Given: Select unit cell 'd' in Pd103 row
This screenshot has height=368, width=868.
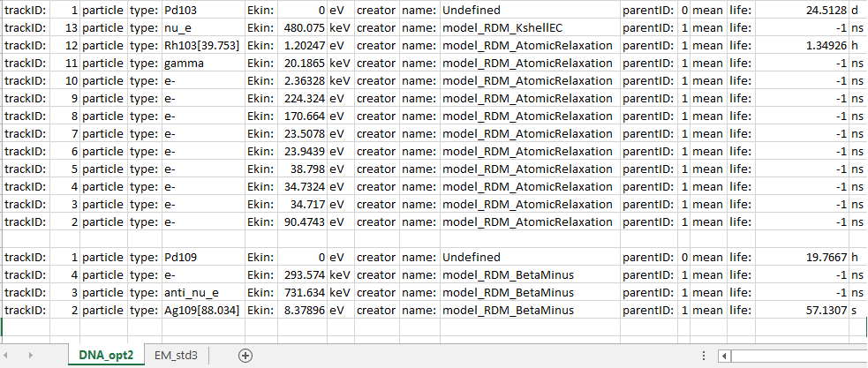Looking at the screenshot, I should pos(858,10).
